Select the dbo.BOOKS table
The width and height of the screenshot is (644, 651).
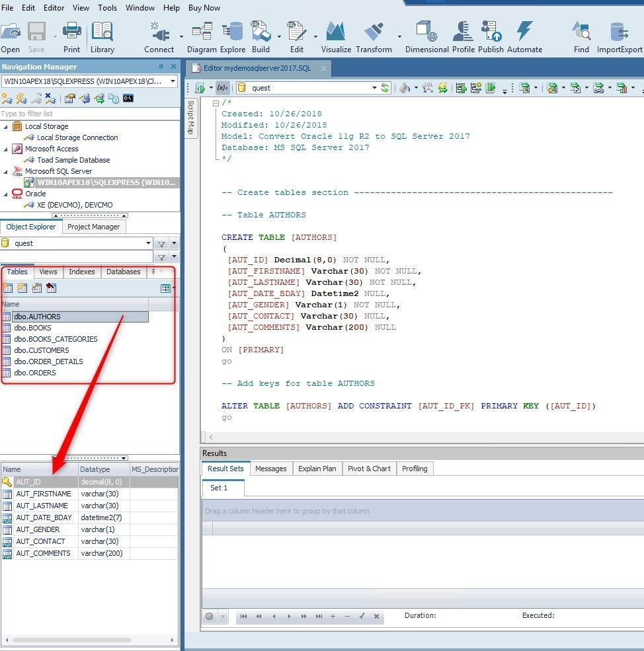[33, 328]
